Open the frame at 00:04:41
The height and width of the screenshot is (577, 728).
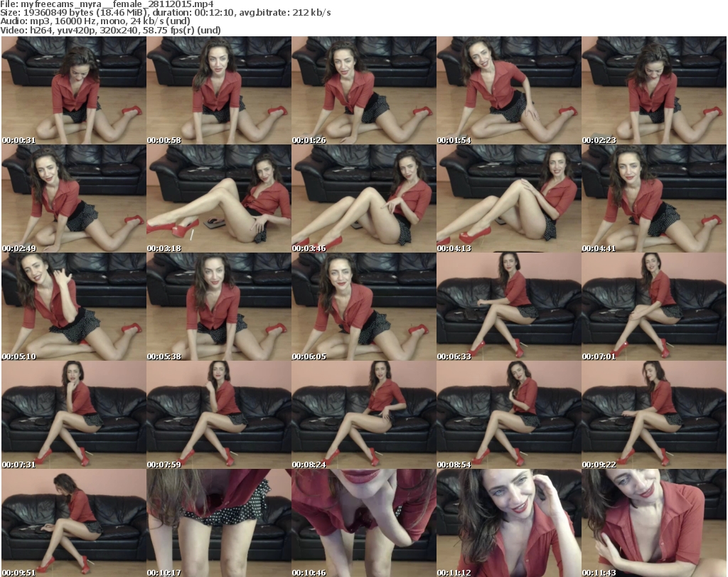pos(654,198)
